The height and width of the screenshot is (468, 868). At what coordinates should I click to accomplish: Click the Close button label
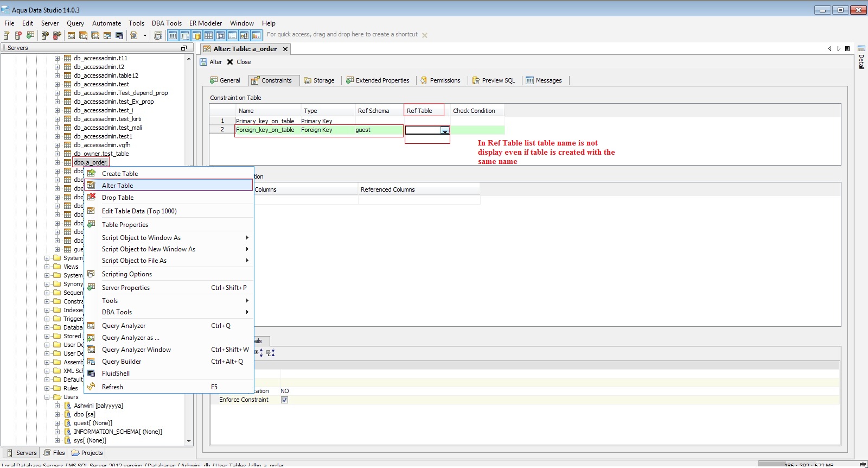(244, 62)
